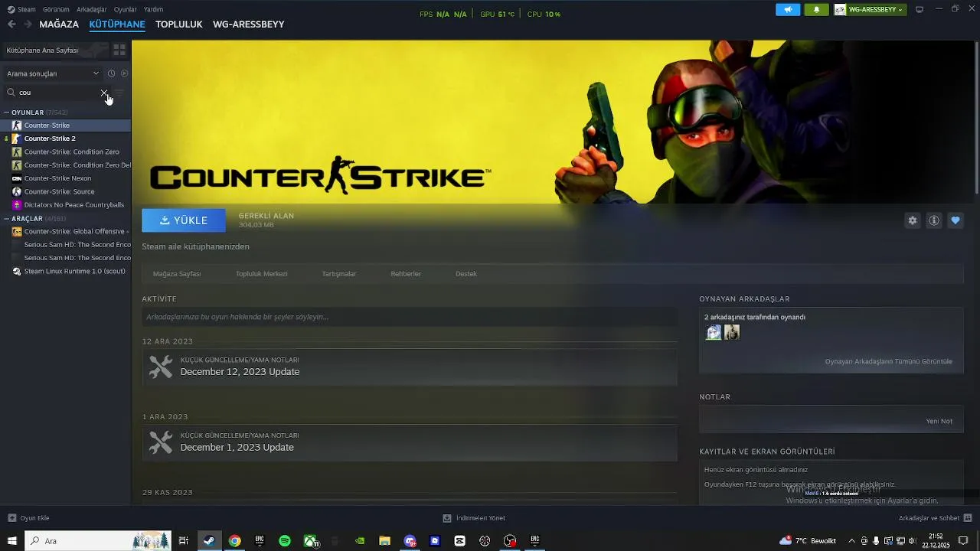The image size is (980, 551).
Task: Open NVIDIA app from the taskbar
Action: point(360,541)
